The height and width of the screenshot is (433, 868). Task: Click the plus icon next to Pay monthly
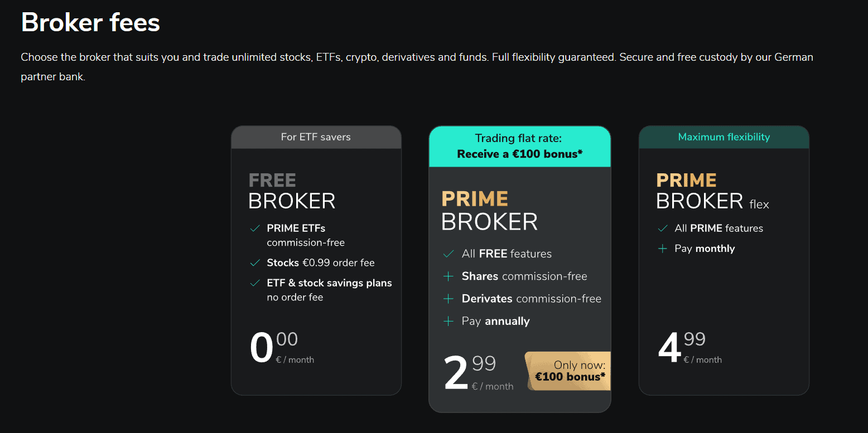click(x=662, y=249)
